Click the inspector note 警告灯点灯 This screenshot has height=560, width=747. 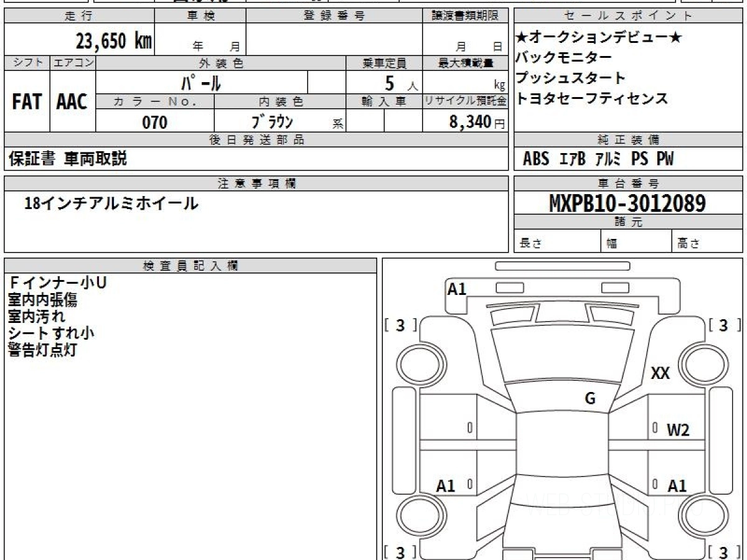click(43, 349)
